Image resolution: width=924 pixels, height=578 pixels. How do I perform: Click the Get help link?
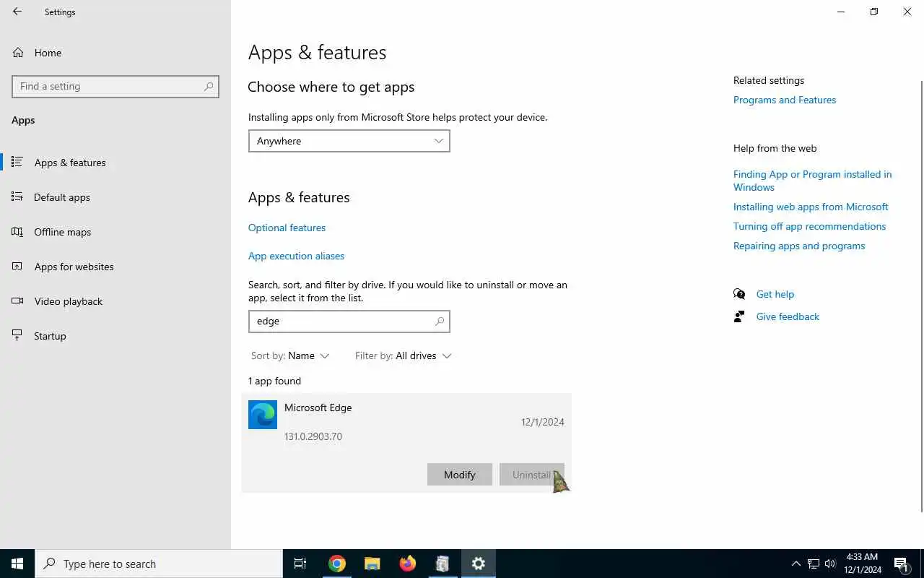coord(775,294)
